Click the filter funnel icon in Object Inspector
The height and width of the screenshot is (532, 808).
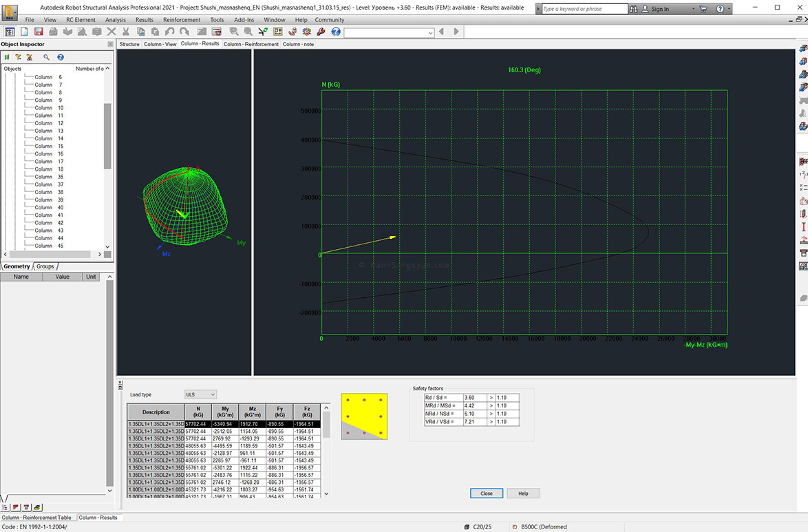pyautogui.click(x=18, y=57)
